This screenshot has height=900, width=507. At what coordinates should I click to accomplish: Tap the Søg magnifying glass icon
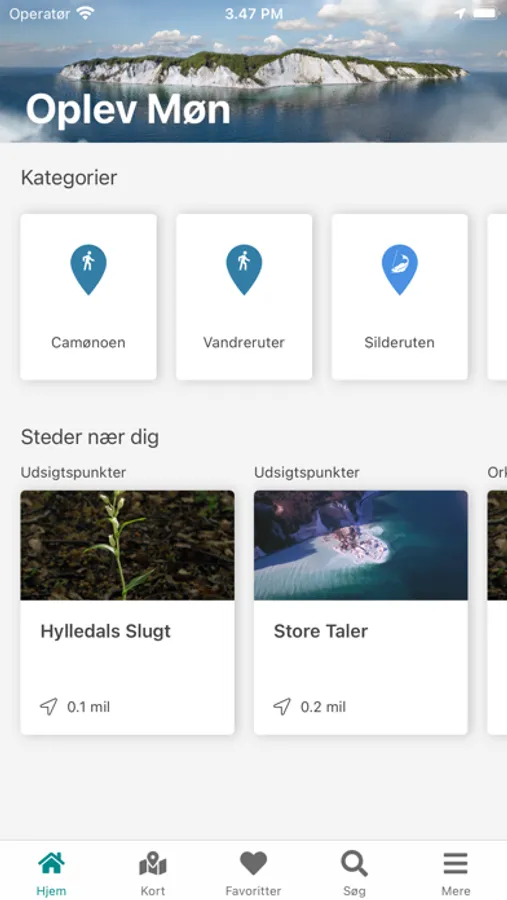coord(354,863)
